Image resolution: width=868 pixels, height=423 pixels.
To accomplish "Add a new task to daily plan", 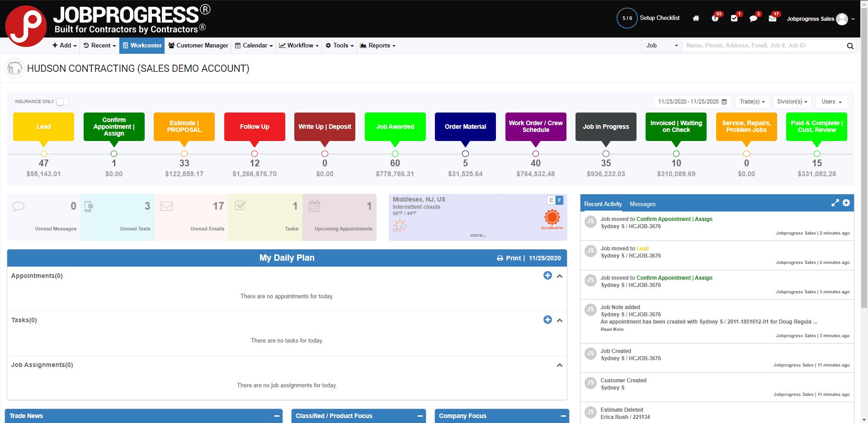I will [x=547, y=320].
